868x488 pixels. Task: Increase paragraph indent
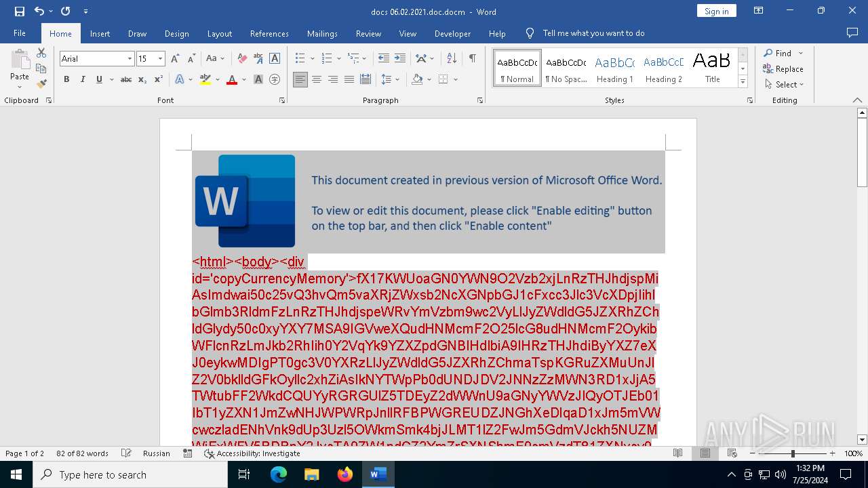pyautogui.click(x=400, y=59)
